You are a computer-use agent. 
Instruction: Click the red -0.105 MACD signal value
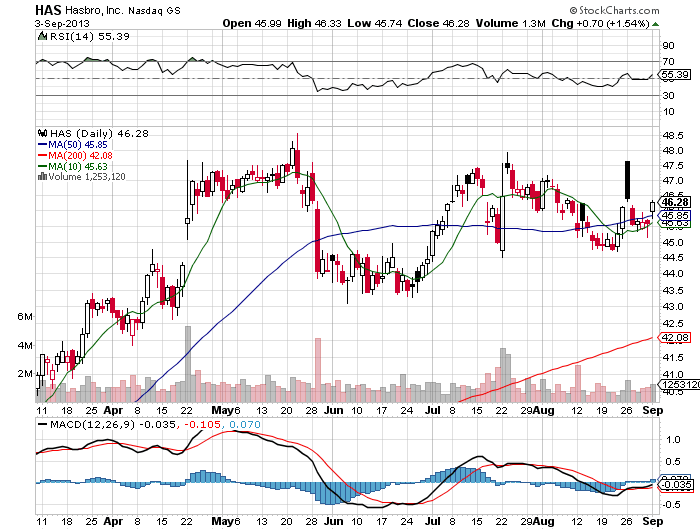coord(202,425)
